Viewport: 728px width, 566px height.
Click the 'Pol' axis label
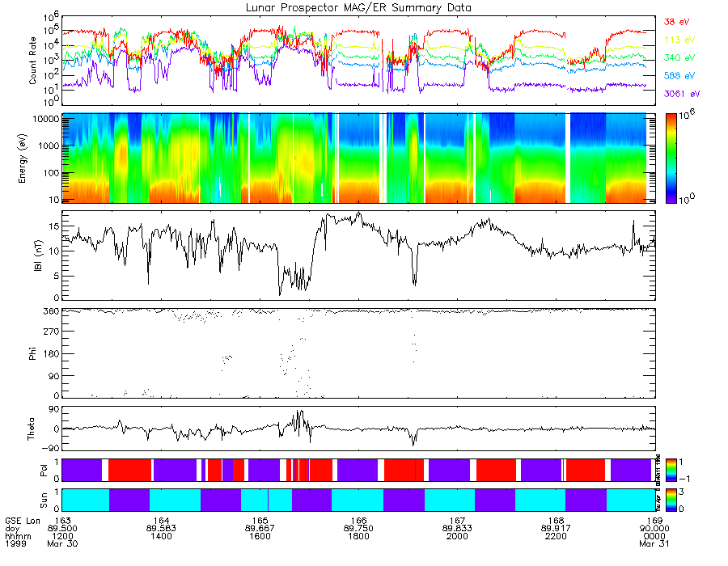[44, 471]
